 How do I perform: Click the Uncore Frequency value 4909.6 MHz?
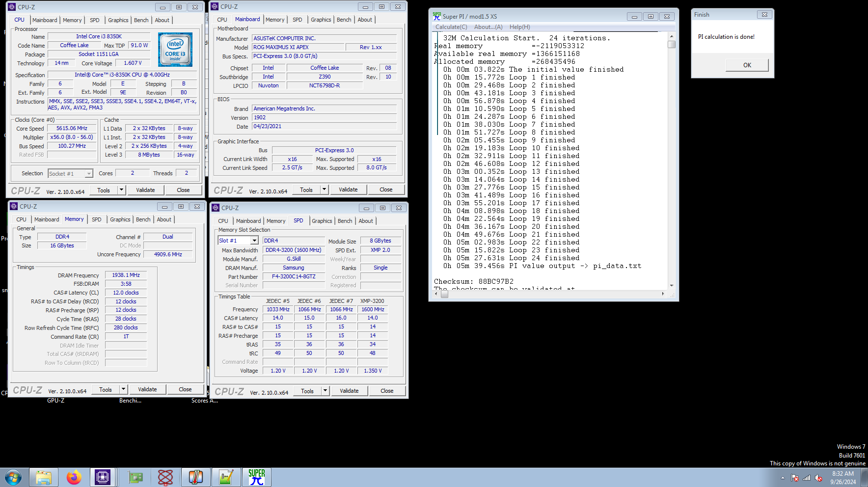[x=168, y=254]
